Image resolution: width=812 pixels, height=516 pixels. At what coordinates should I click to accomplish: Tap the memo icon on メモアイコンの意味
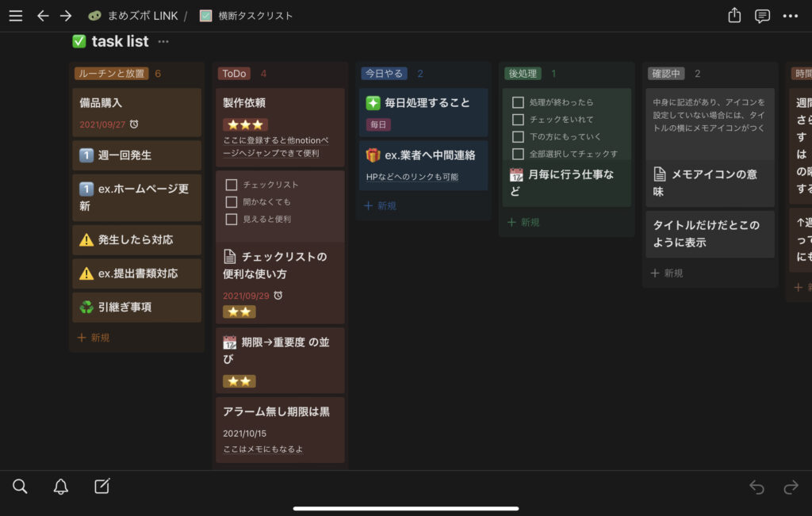pos(659,174)
